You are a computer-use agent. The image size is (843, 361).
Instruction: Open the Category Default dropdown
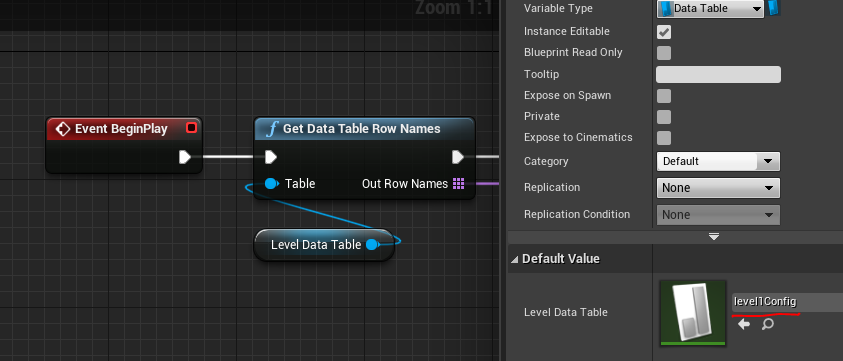tap(718, 161)
